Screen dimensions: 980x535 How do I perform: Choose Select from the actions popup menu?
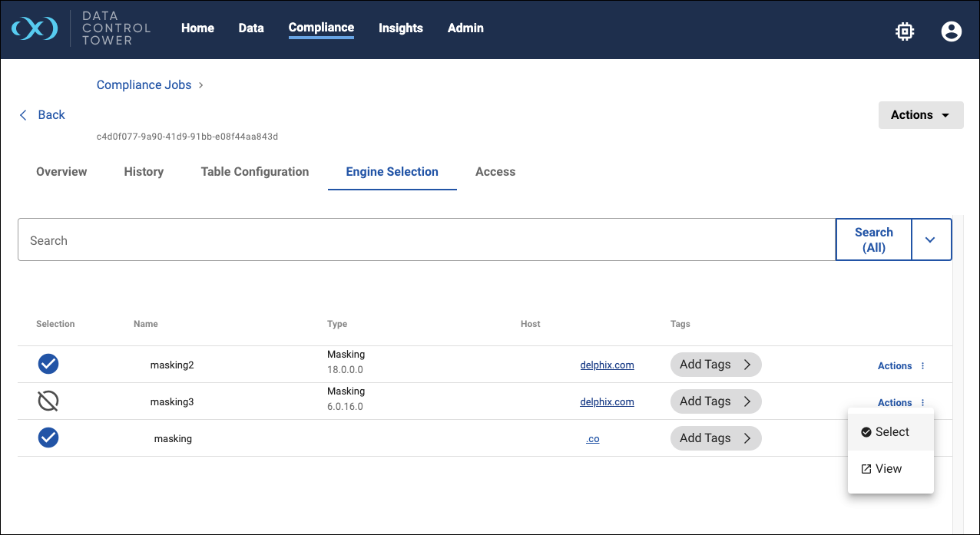891,432
